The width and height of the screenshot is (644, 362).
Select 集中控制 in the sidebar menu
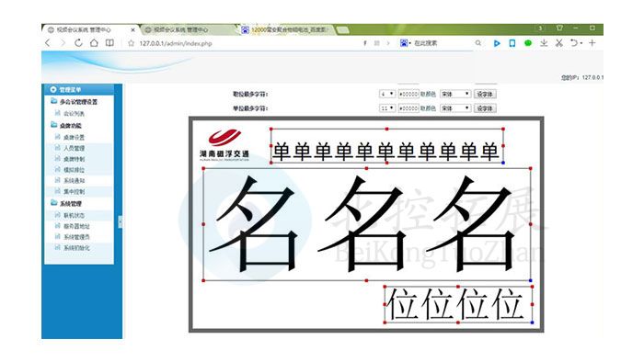click(x=74, y=191)
